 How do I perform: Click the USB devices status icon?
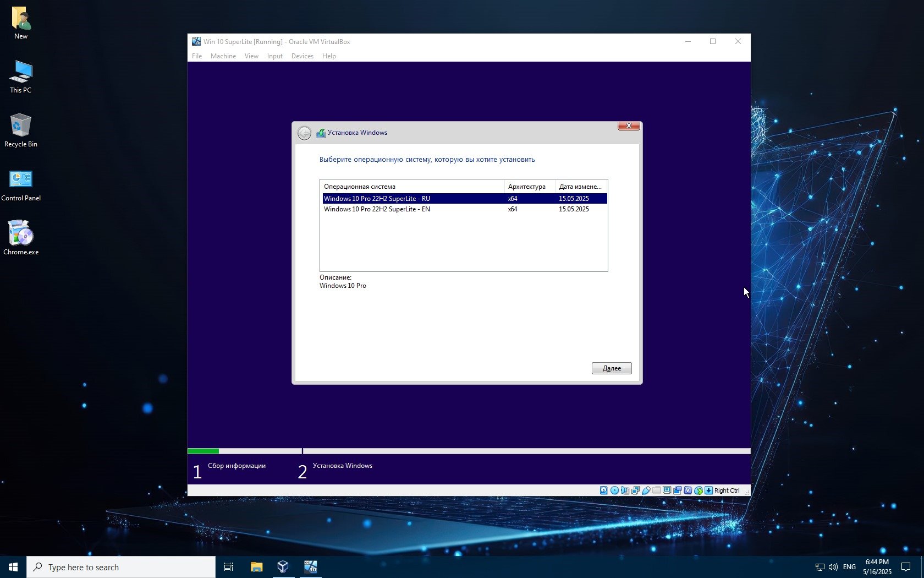646,490
